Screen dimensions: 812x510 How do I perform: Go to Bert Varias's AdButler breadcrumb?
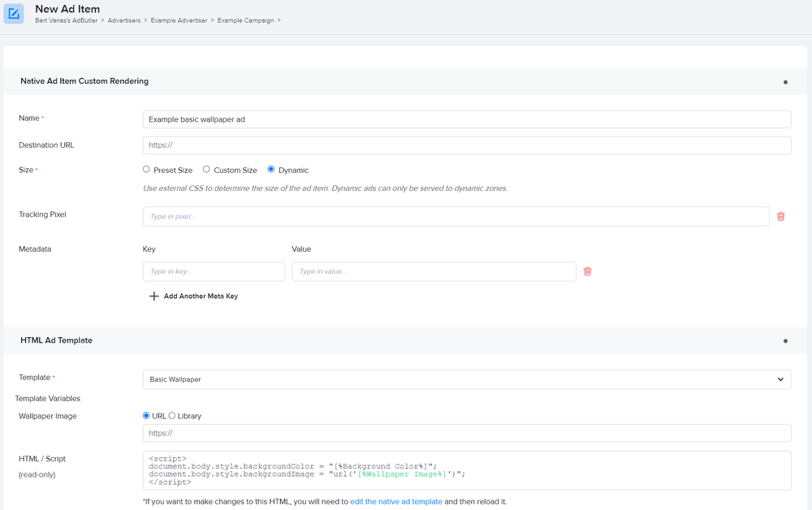(67, 21)
